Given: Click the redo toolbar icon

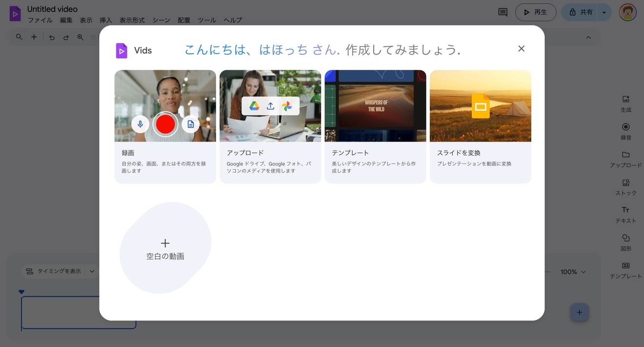Looking at the screenshot, I should pos(66,37).
